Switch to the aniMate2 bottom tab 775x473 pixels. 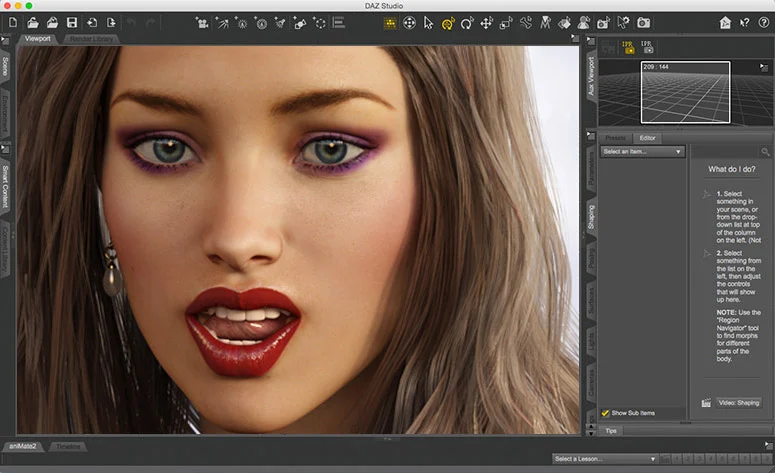coord(23,446)
